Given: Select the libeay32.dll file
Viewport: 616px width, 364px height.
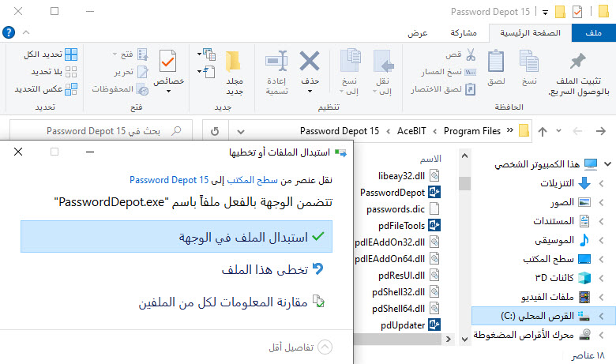Looking at the screenshot, I should point(408,176).
